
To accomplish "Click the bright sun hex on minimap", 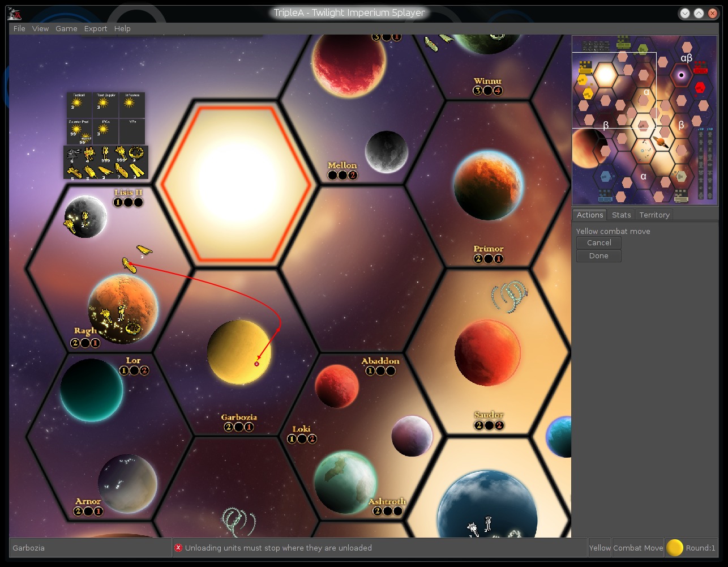I will pyautogui.click(x=605, y=75).
